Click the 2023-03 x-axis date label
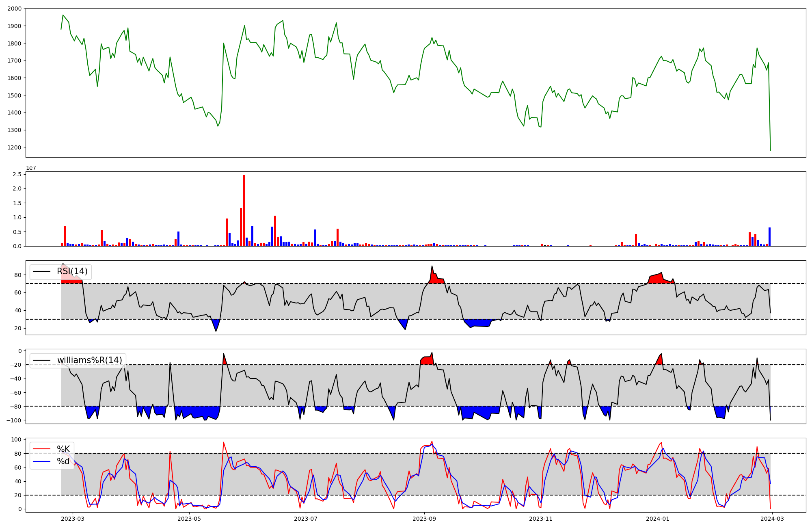This screenshot has width=812, height=528. [73, 519]
